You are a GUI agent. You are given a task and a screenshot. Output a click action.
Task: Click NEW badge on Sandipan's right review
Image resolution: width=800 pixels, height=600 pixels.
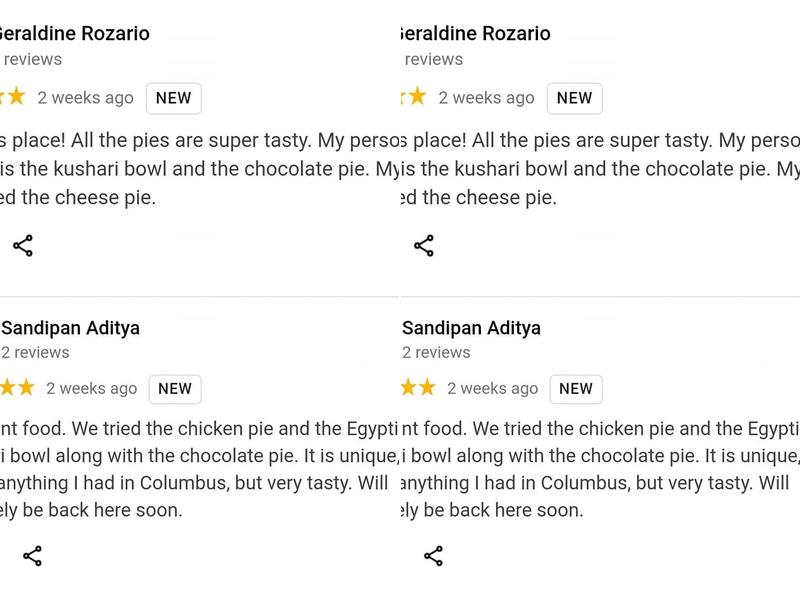(576, 389)
